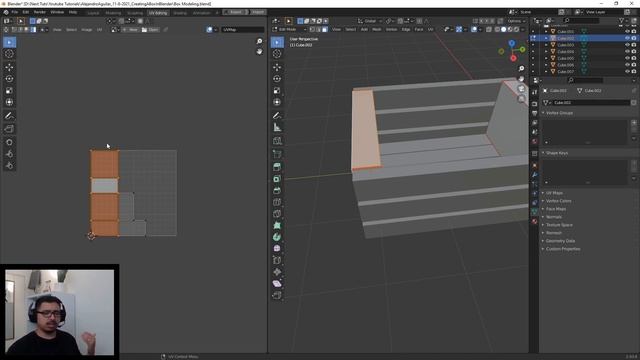Select the Cursor tool in 3D viewport toolbar

(277, 53)
